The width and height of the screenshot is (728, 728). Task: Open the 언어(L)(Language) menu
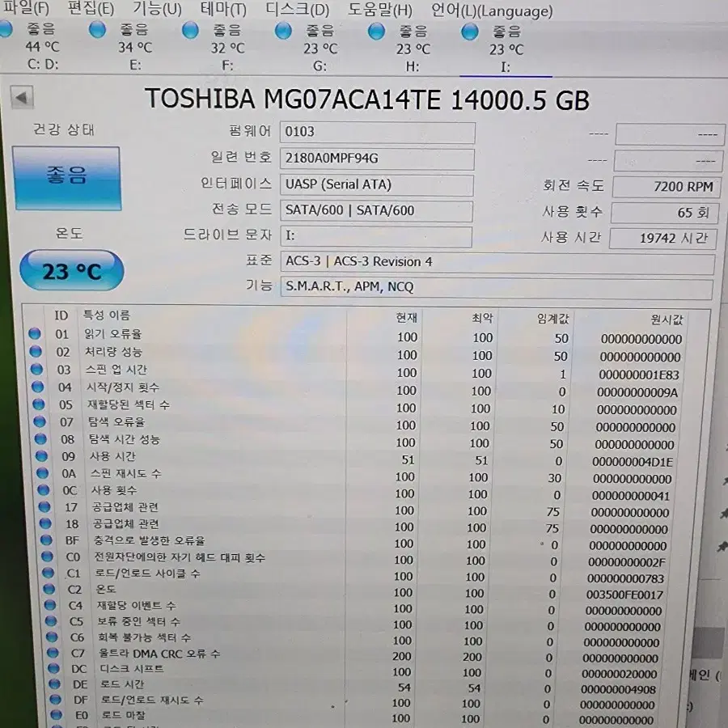(x=492, y=11)
